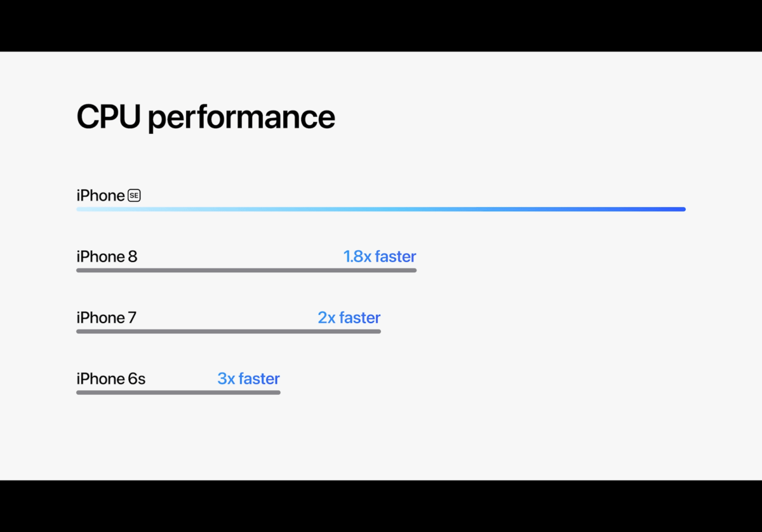Select the iPhone 6s label
This screenshot has width=762, height=532.
tap(111, 379)
